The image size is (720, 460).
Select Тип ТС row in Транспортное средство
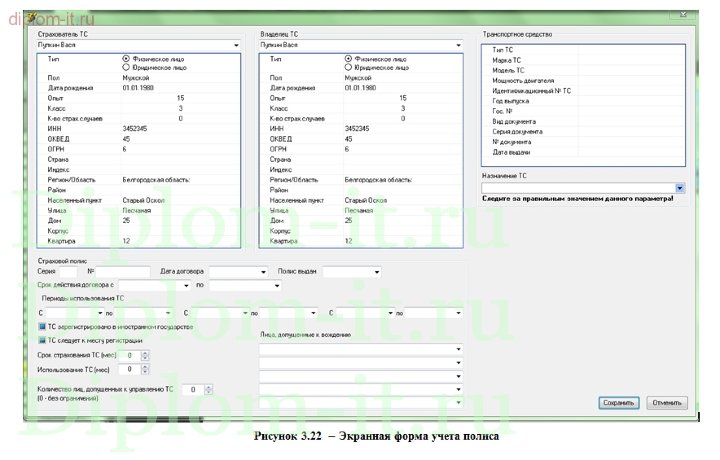coord(583,50)
